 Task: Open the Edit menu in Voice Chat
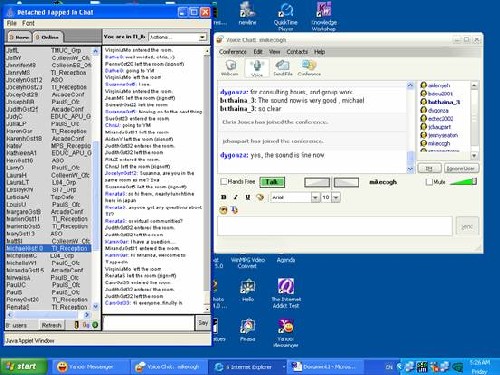coord(258,52)
